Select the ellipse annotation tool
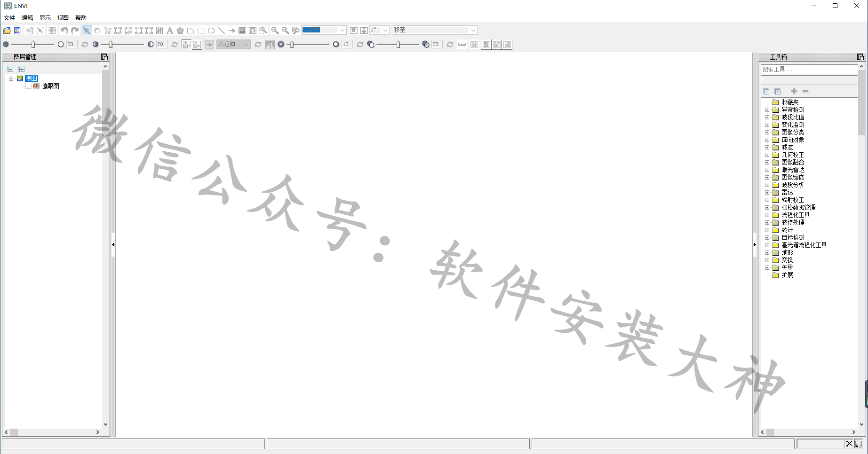 (211, 31)
